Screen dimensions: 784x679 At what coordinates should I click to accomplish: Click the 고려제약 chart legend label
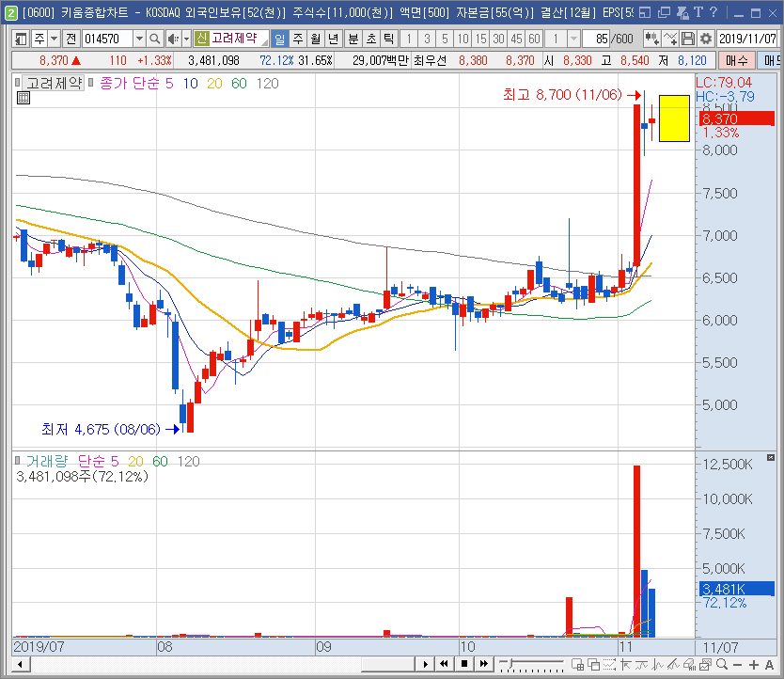pyautogui.click(x=54, y=83)
